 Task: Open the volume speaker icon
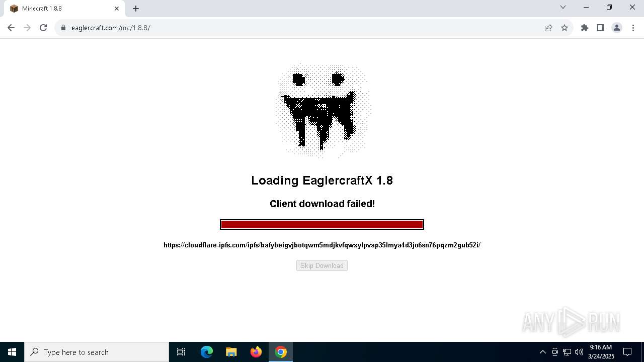click(x=579, y=352)
